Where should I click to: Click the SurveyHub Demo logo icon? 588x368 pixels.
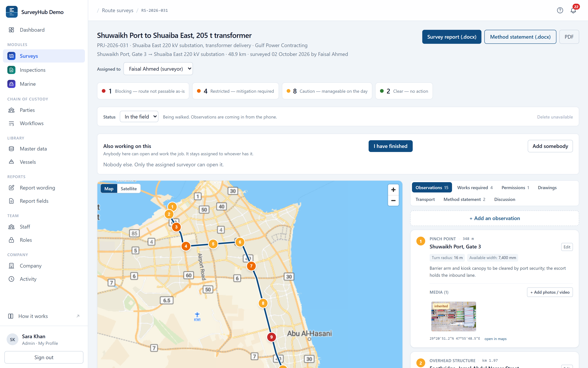[12, 12]
